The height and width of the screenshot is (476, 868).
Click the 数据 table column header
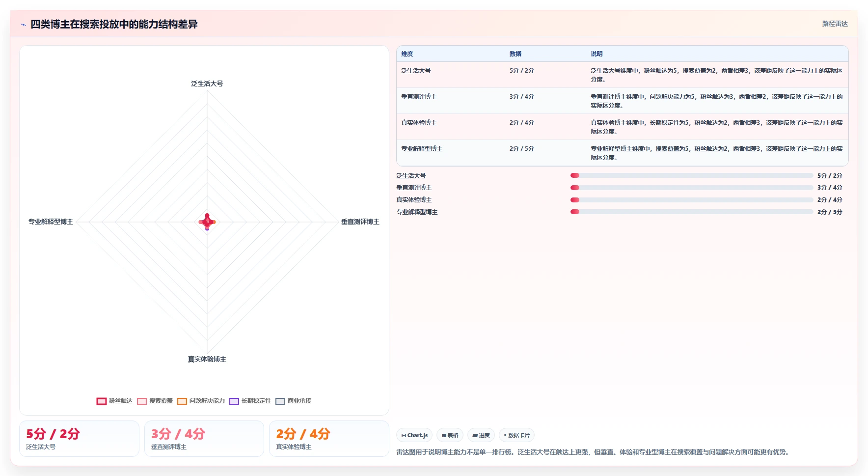pyautogui.click(x=515, y=54)
